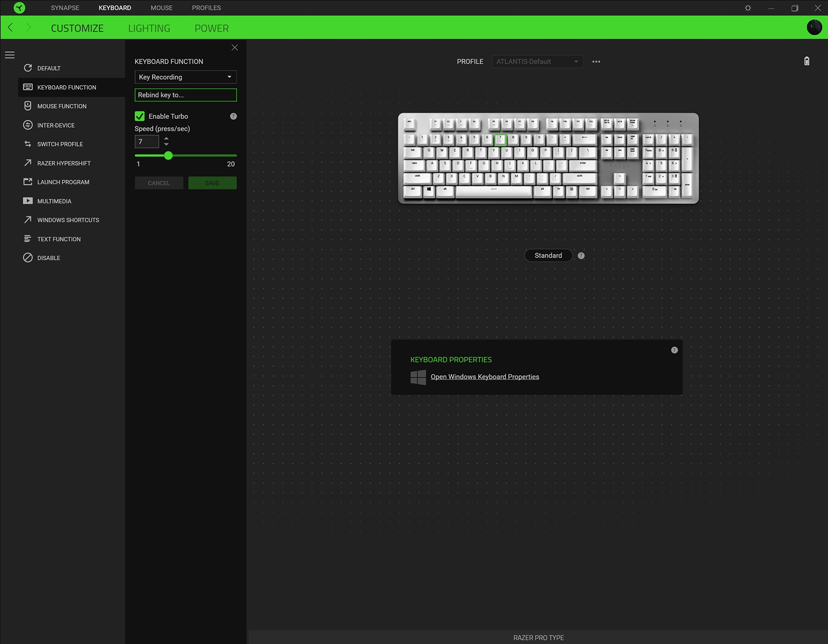Select the Windows key on keyboard image

point(429,192)
